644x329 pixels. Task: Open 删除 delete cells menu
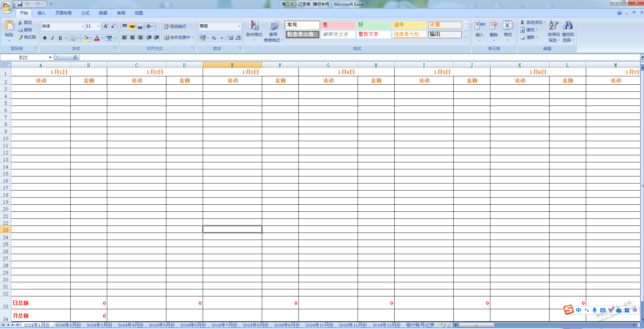[493, 31]
